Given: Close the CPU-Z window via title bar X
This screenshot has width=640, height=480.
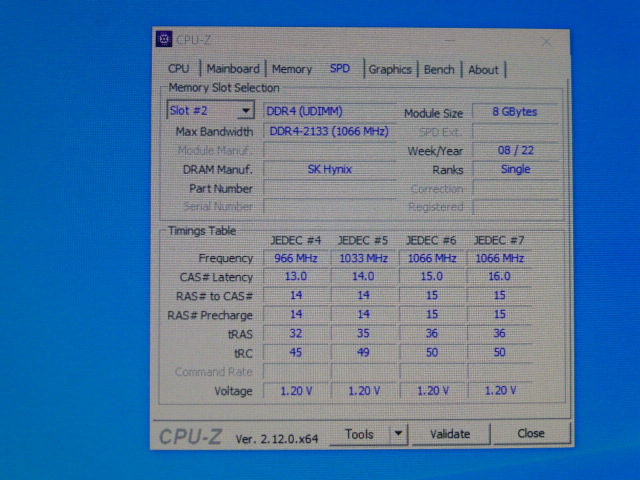Looking at the screenshot, I should 546,41.
